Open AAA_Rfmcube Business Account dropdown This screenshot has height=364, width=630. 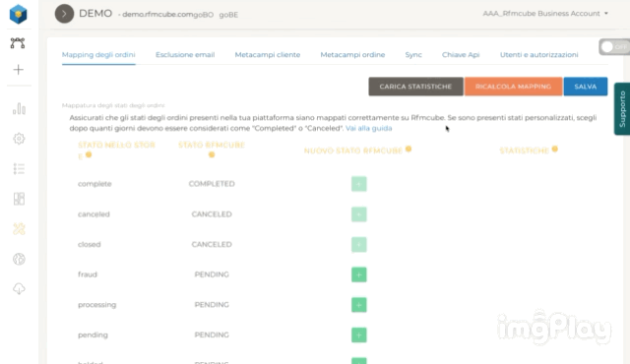545,13
